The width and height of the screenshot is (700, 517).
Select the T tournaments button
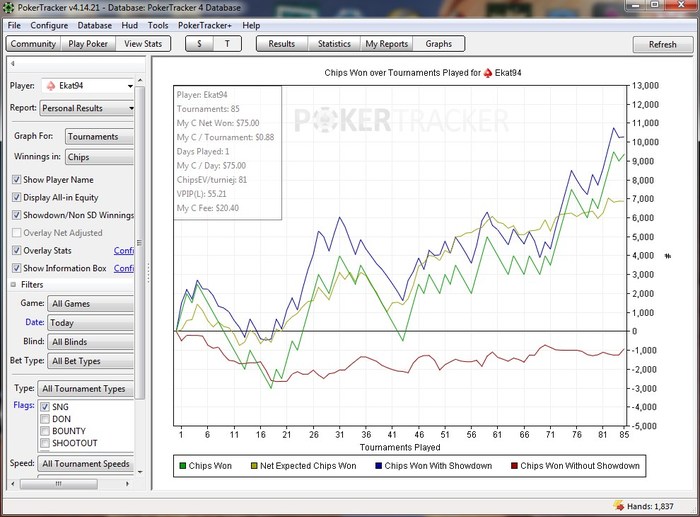click(227, 44)
